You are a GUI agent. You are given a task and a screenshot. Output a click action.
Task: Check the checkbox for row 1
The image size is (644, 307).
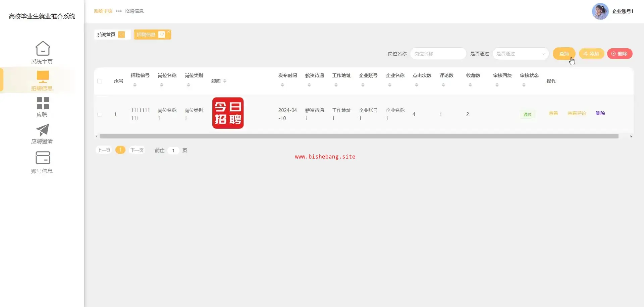click(100, 114)
